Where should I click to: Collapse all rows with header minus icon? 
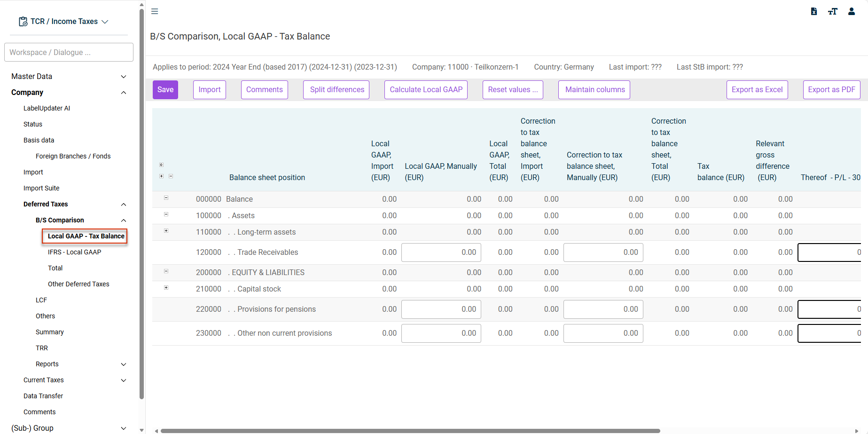171,176
